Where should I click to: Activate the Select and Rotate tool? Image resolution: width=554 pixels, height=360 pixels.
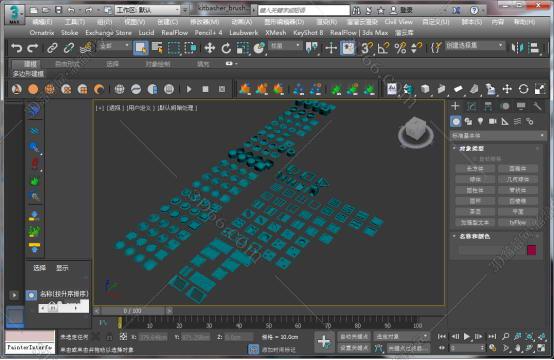tap(226, 48)
